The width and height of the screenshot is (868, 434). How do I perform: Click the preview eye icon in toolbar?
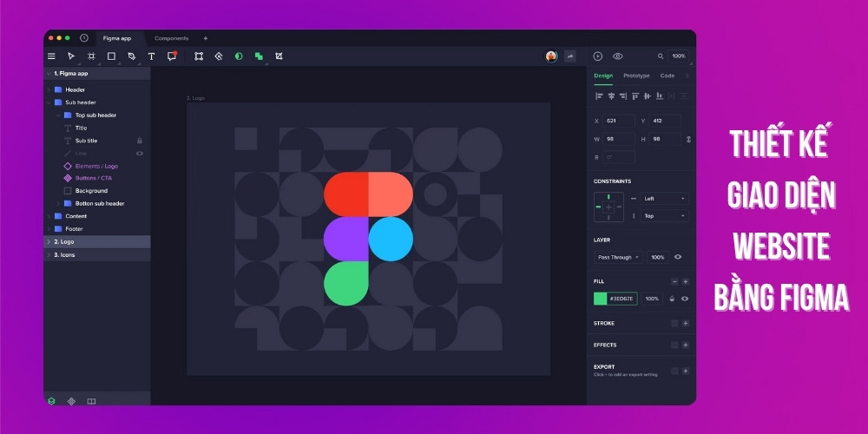pyautogui.click(x=618, y=56)
